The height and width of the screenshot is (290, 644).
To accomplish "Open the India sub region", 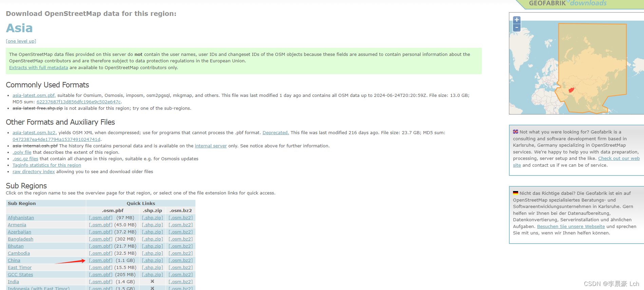I will pos(13,282).
